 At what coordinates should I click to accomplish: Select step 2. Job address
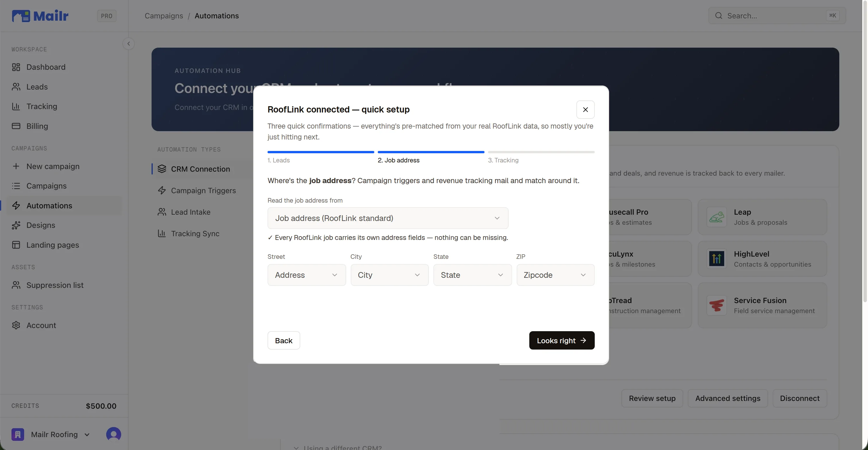398,160
